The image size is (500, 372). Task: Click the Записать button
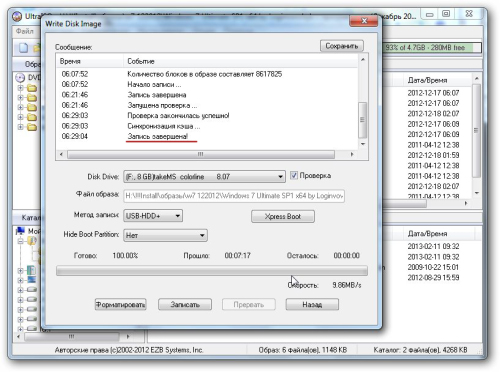click(185, 304)
